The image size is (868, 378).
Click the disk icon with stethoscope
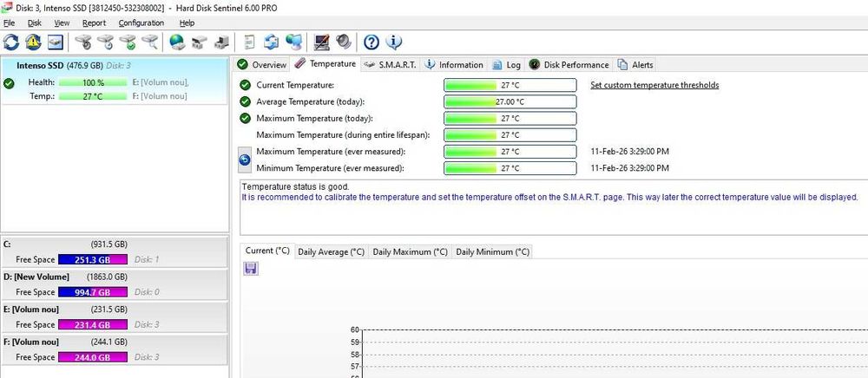pyautogui.click(x=83, y=42)
